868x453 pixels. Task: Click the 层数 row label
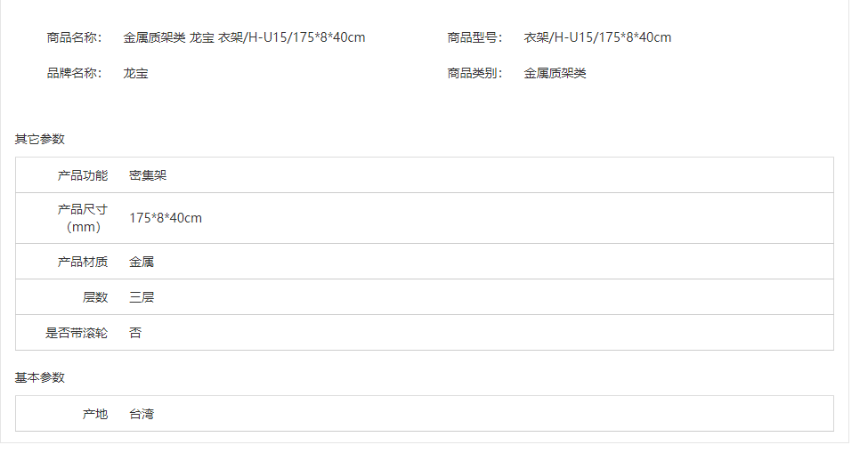click(x=94, y=297)
